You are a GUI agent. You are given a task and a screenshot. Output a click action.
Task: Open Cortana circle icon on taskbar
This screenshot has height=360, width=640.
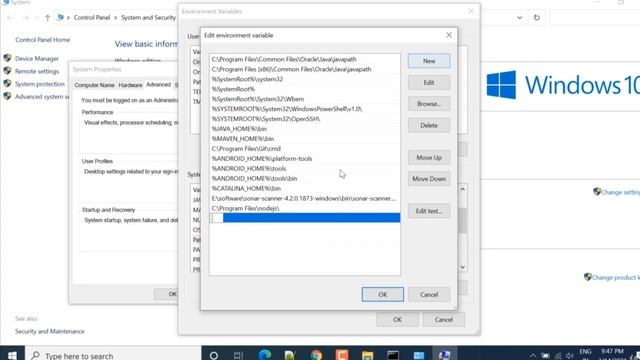(213, 356)
